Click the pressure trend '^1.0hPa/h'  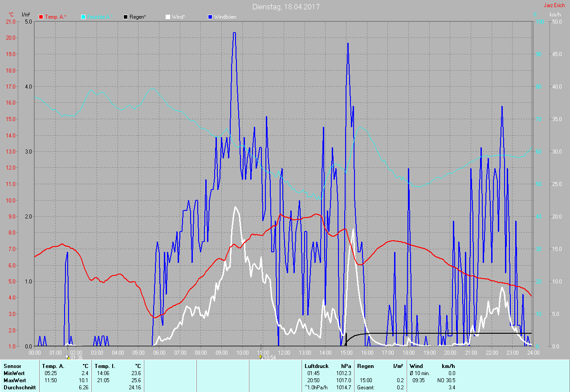[x=316, y=388]
